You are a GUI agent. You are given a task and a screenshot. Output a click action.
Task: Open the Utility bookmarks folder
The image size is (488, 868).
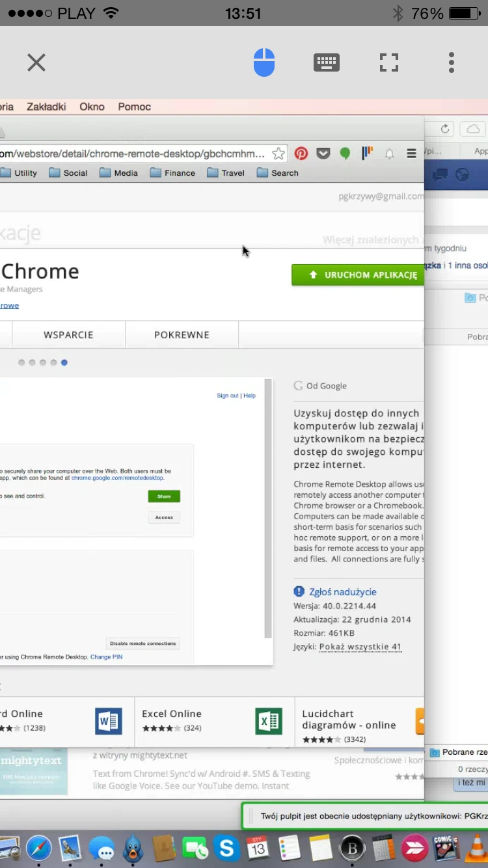click(19, 173)
